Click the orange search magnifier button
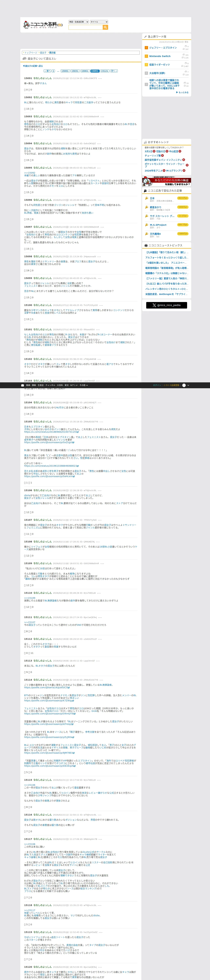Viewport: 210px width, 980px height. [x=105, y=27]
